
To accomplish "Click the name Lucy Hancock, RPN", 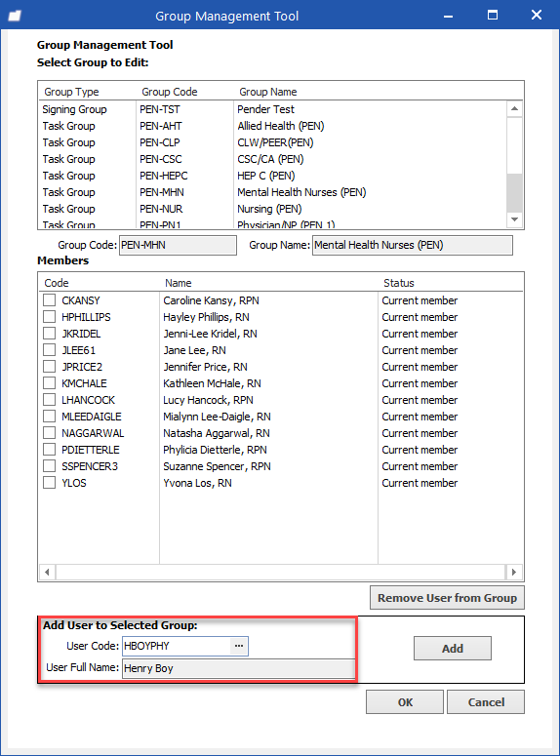I will [208, 400].
